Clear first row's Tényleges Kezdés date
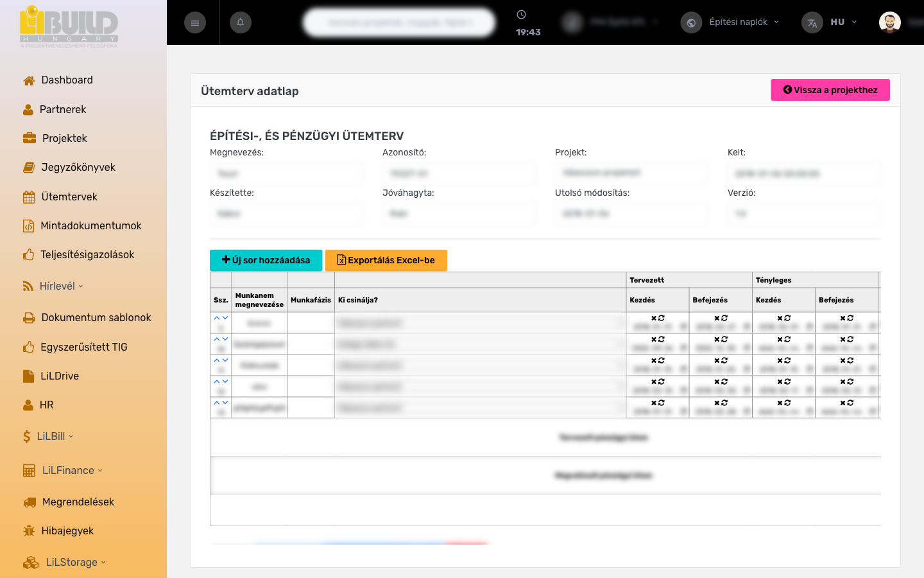 point(780,318)
